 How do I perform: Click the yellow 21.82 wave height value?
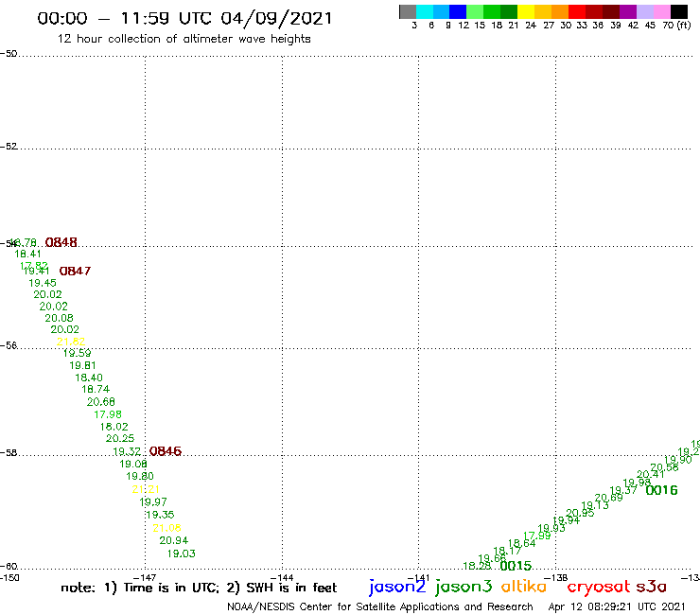pos(71,342)
